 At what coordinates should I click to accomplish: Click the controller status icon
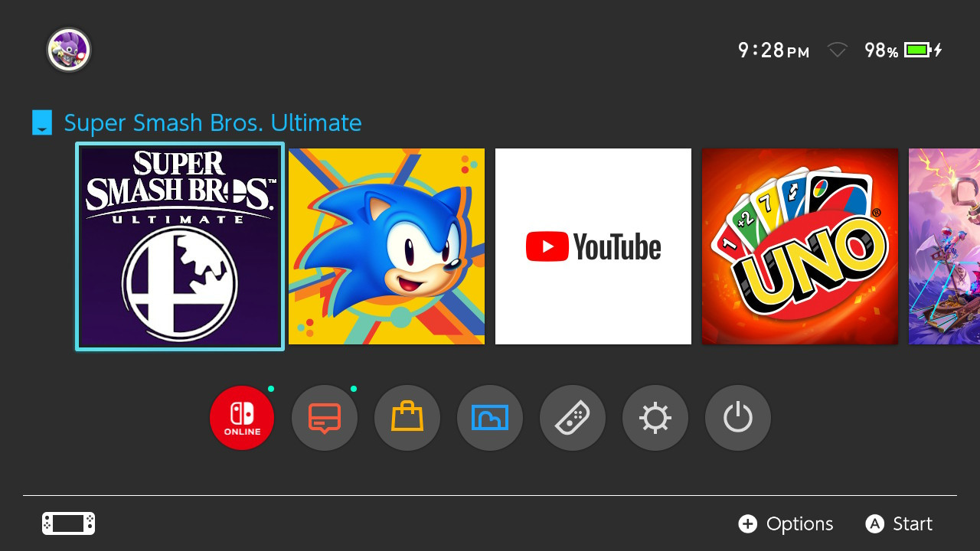pos(68,523)
